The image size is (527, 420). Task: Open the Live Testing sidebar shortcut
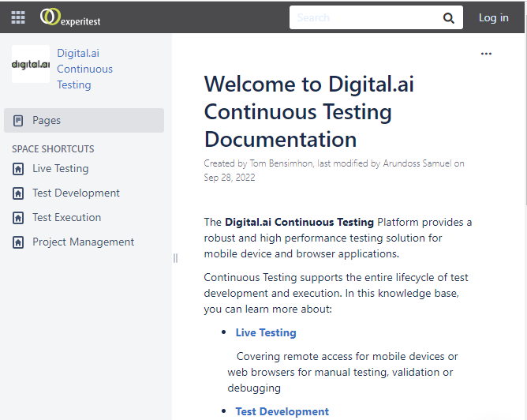point(61,168)
